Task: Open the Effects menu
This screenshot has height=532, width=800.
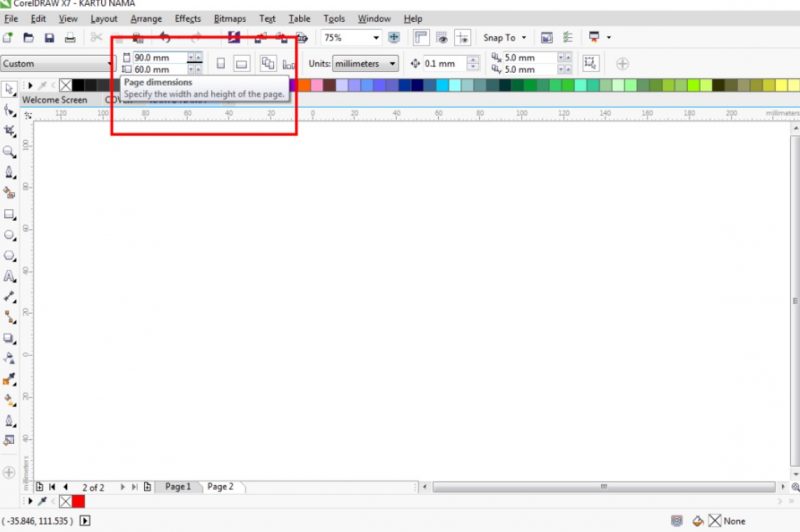Action: [188, 19]
